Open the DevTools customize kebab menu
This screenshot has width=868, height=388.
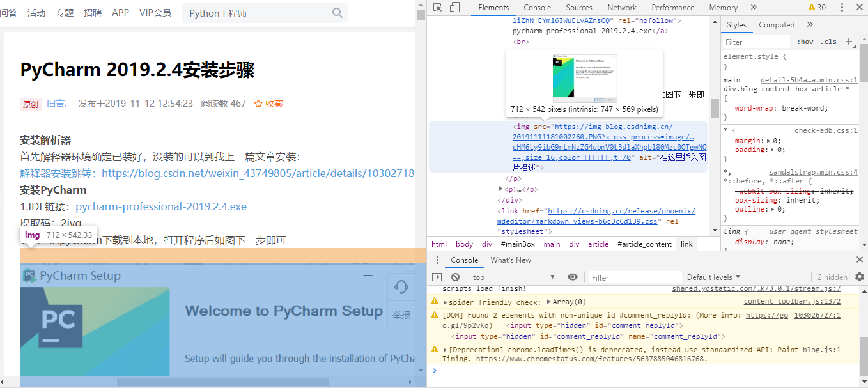click(x=842, y=7)
